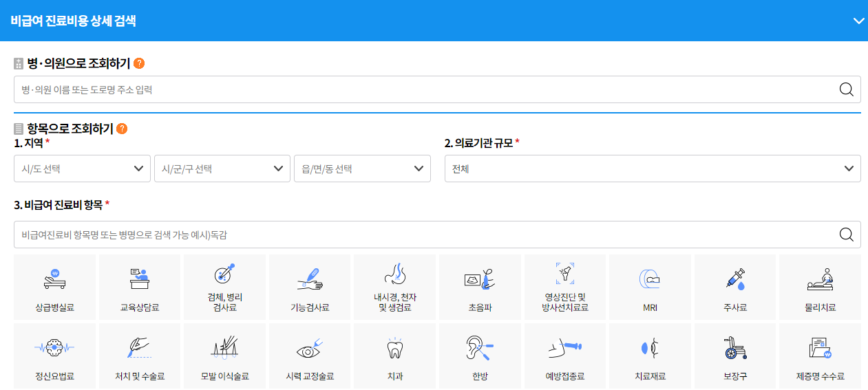This screenshot has width=868, height=390.
Task: Open the 시/군/구 선택 dropdown
Action: (222, 169)
